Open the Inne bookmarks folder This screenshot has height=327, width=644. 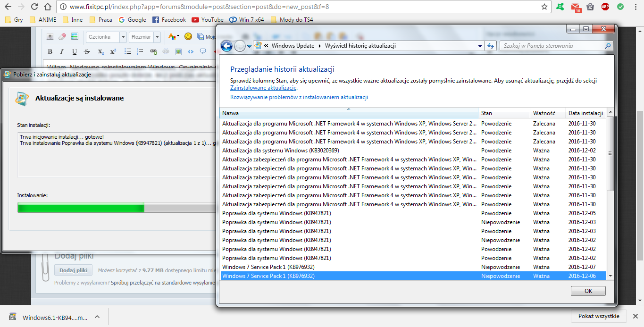[x=72, y=20]
